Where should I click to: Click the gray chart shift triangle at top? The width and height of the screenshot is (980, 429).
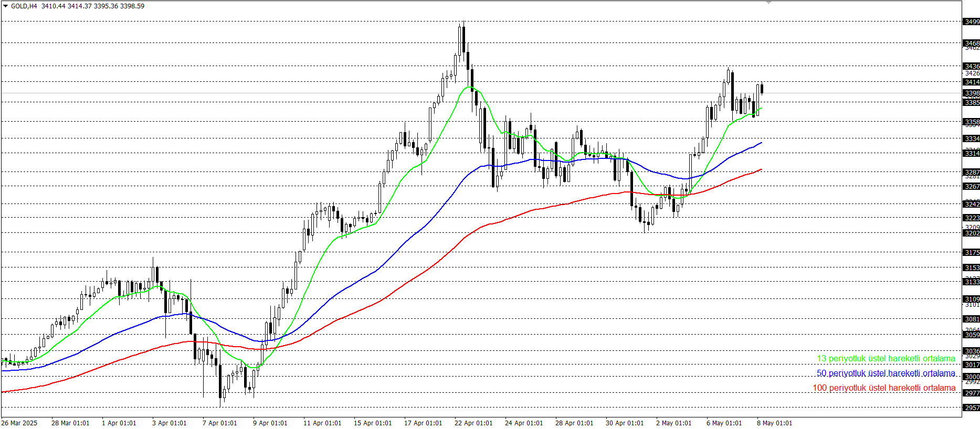[x=768, y=3]
